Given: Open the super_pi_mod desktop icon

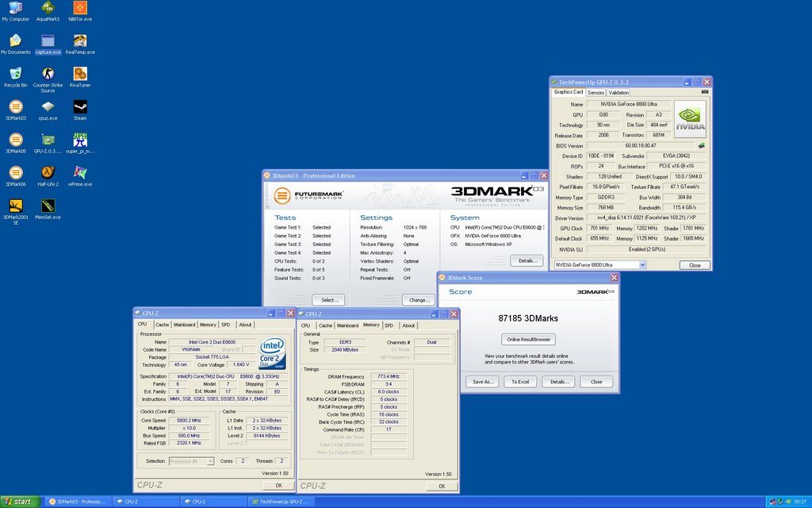Looking at the screenshot, I should click(80, 144).
